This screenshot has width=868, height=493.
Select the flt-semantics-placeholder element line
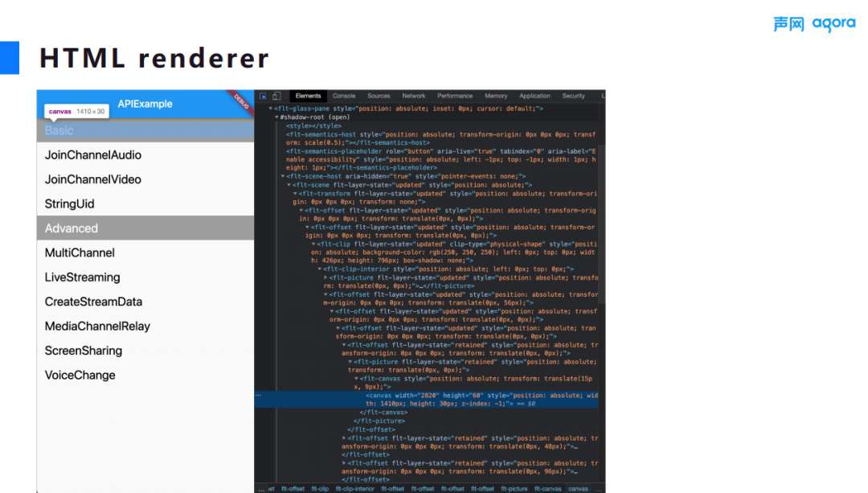[440, 159]
